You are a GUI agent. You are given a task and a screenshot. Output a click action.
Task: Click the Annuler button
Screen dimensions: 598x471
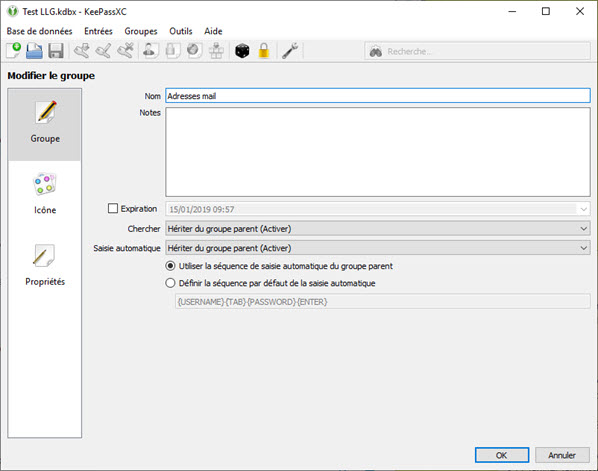point(562,455)
